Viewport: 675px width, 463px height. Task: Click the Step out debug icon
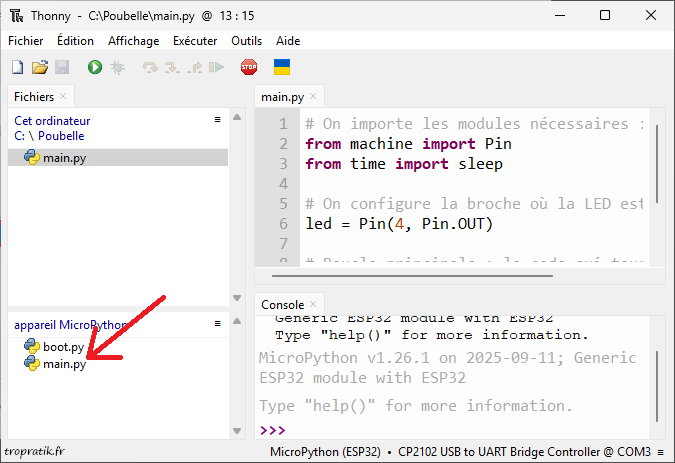(195, 68)
